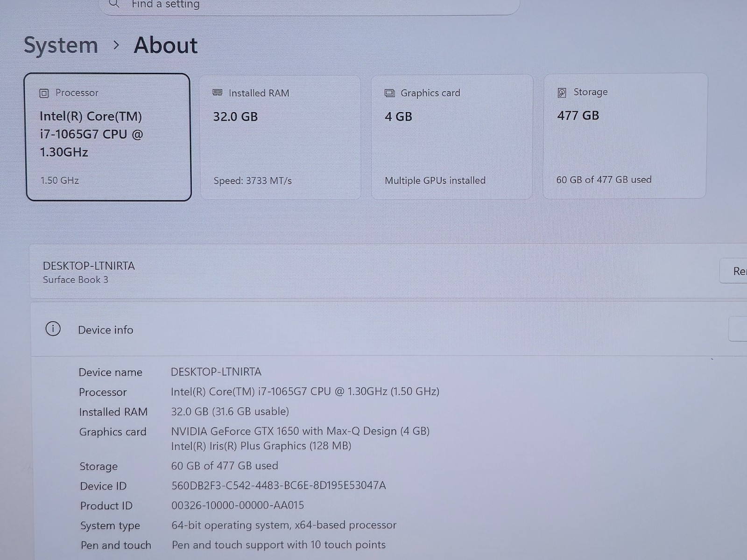Click Intel(R) Iris(R) Plus Graphics text
Viewport: 747px width, 560px height.
[261, 446]
